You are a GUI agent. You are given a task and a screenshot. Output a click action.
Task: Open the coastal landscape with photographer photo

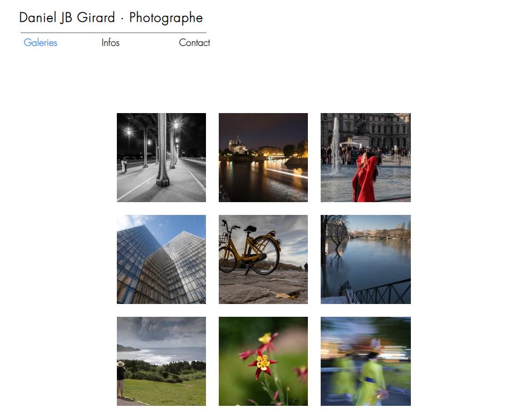(x=161, y=362)
